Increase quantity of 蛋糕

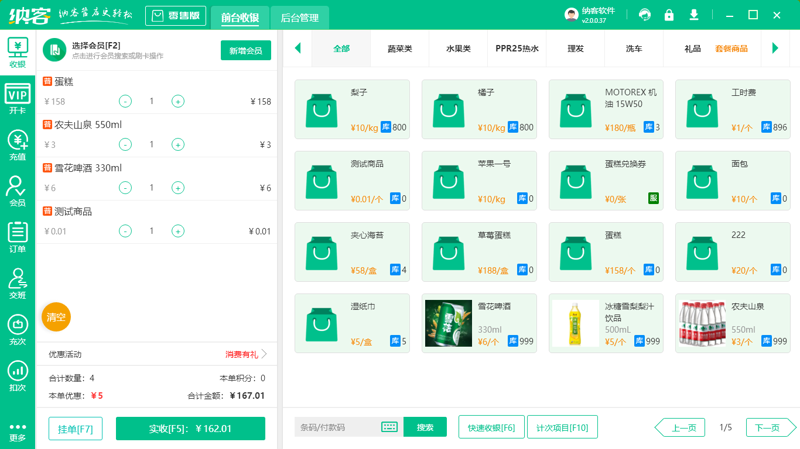[178, 102]
